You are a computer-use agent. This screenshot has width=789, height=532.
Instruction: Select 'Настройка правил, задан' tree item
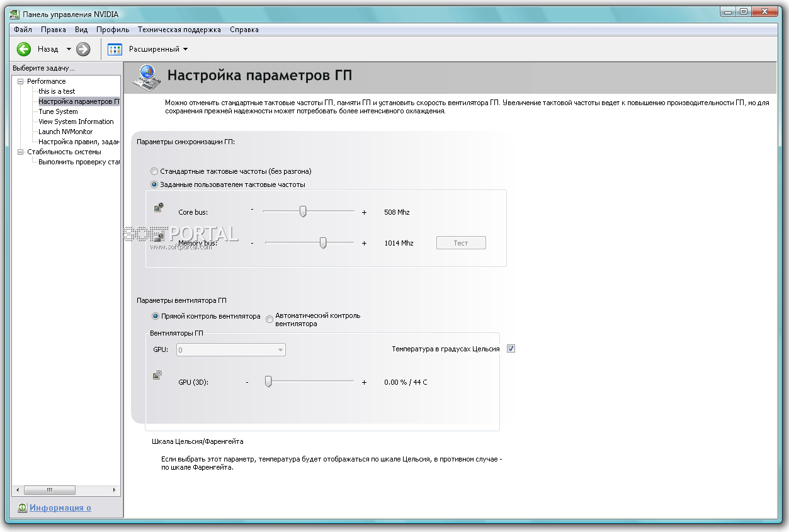[79, 142]
